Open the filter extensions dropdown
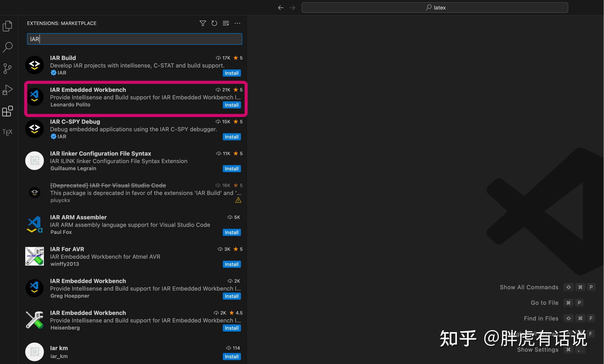Screen dimensions: 604x364 click(203, 23)
